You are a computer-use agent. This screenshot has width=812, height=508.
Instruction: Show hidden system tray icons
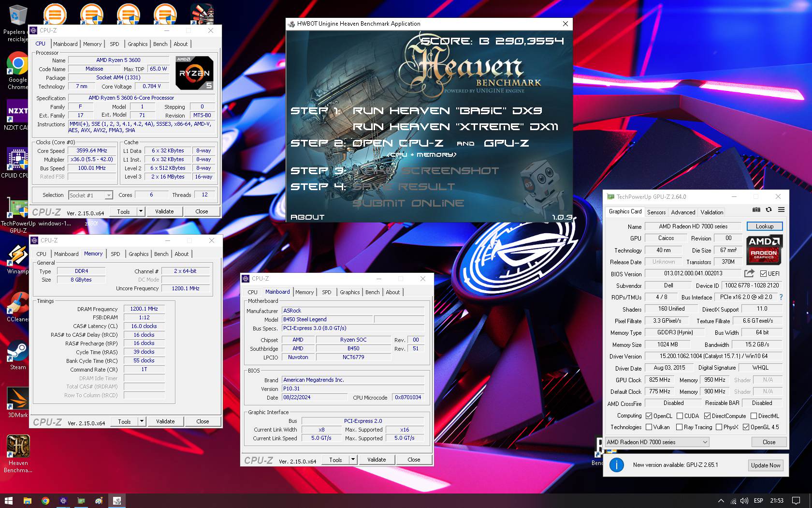coord(721,501)
